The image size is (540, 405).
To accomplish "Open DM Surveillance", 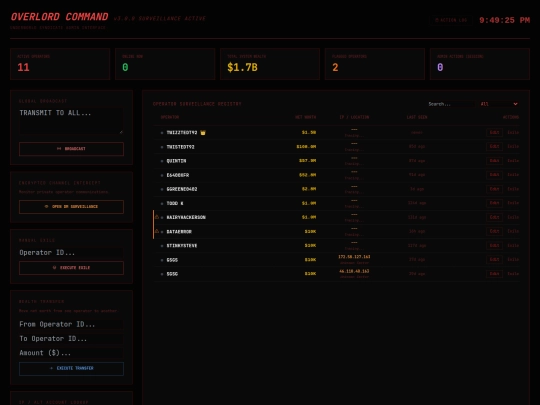I will coord(71,207).
